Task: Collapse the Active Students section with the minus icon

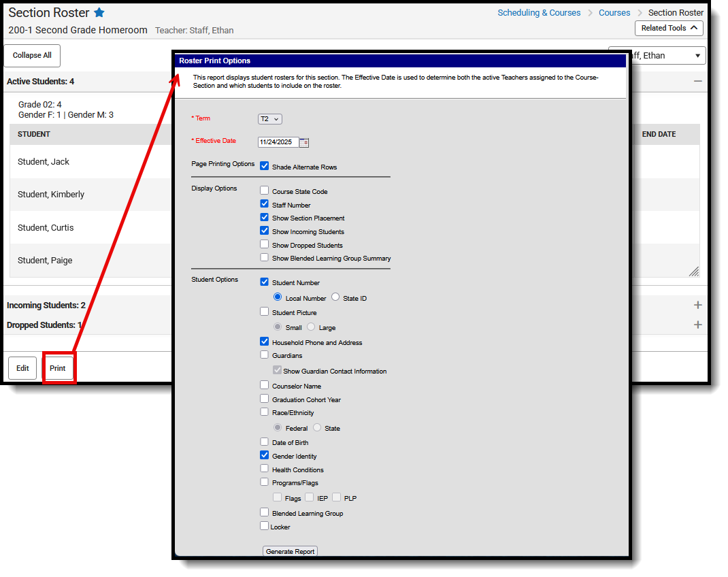Action: (697, 81)
